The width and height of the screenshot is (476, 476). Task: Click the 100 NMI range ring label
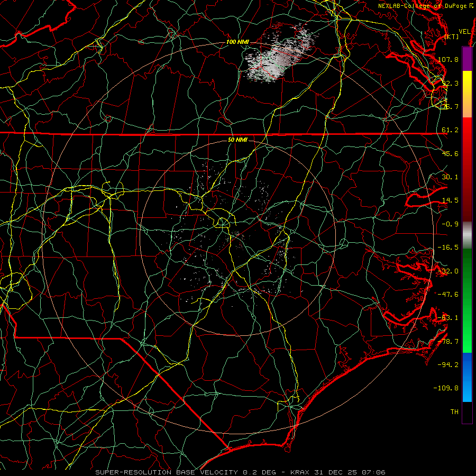click(x=237, y=42)
